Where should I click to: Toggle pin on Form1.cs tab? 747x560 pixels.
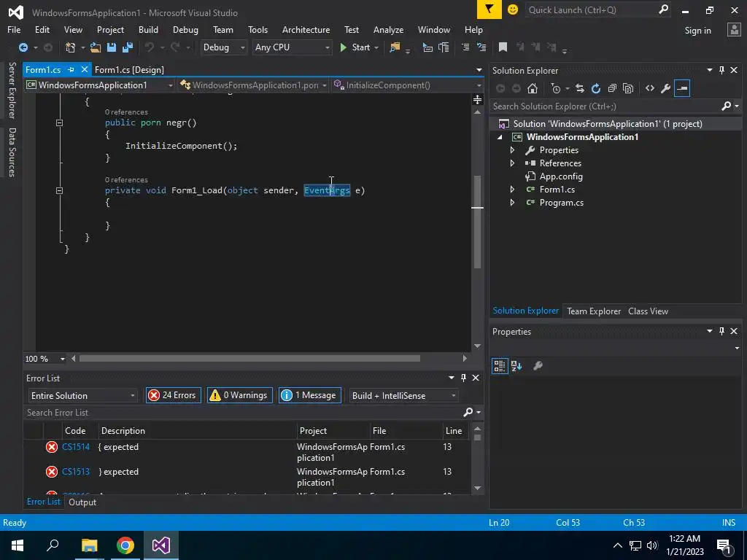[x=71, y=69]
